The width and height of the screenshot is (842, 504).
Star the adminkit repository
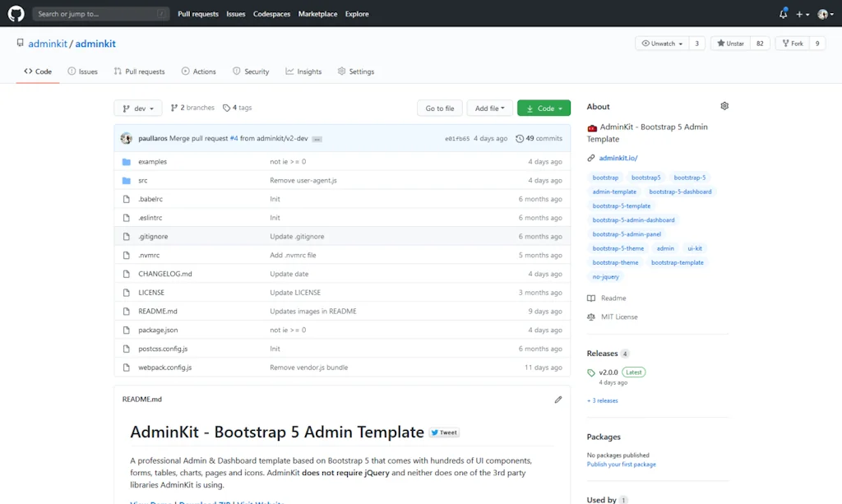(x=730, y=44)
